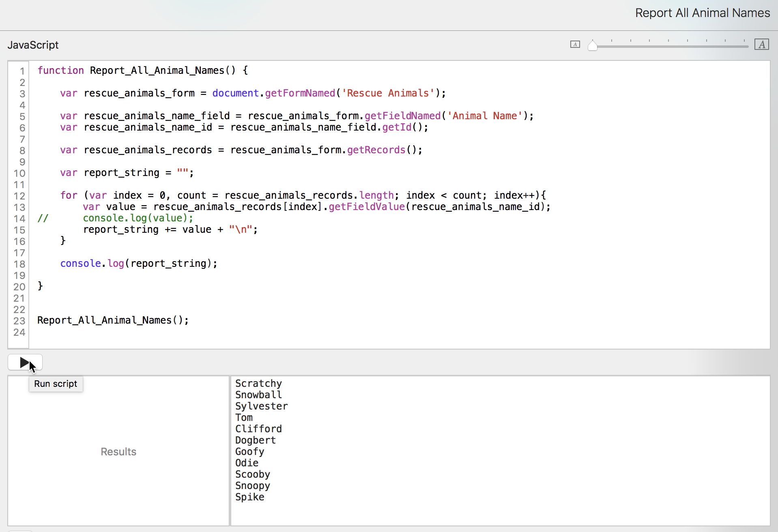Screen dimensions: 778x532
Task: Click line number 24 in the gutter
Action: pos(19,332)
